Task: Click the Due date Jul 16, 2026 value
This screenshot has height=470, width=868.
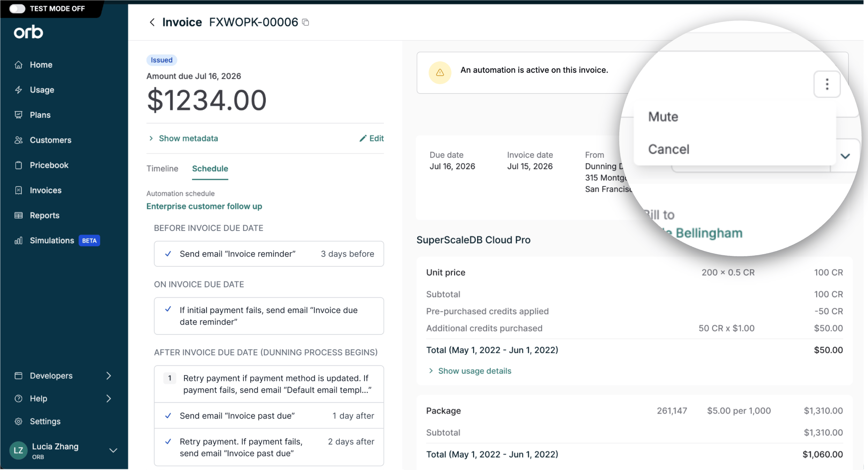Action: (x=452, y=166)
